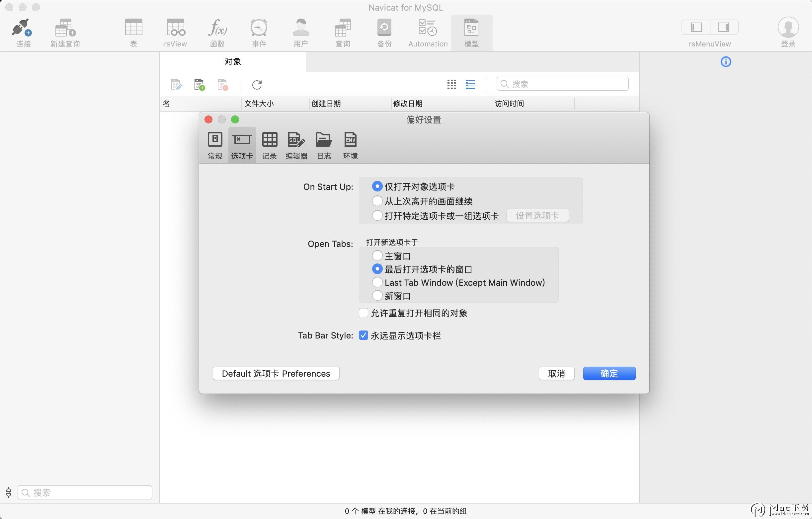Sort by the 修改日期 column header
Screen dimensions: 812x519
(442, 104)
